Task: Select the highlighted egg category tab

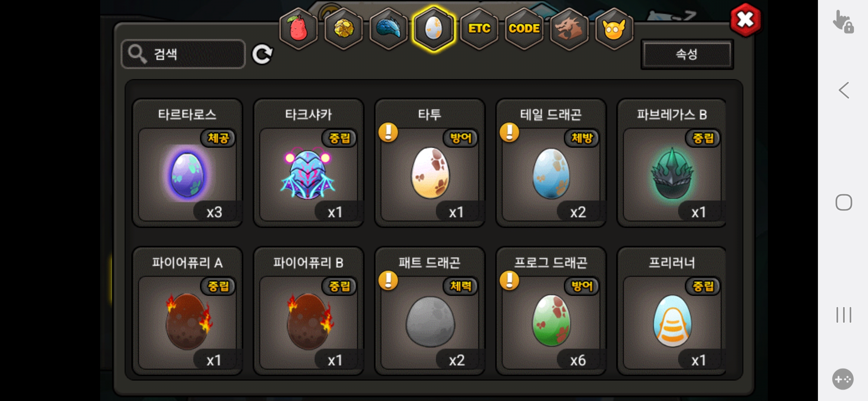Action: pyautogui.click(x=434, y=29)
